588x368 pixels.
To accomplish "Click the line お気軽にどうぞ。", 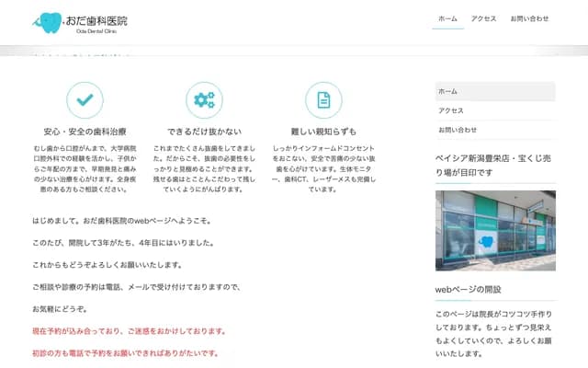I will click(x=61, y=309).
